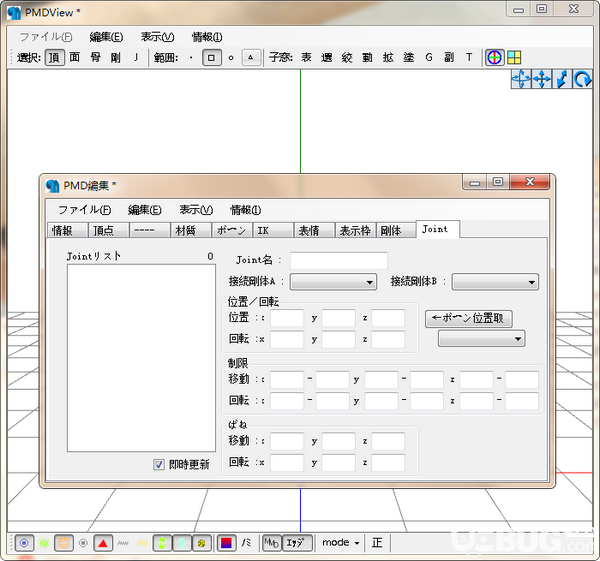The image size is (600, 561).
Task: Open 情報(I) menu in PMDView window
Action: pos(207,37)
